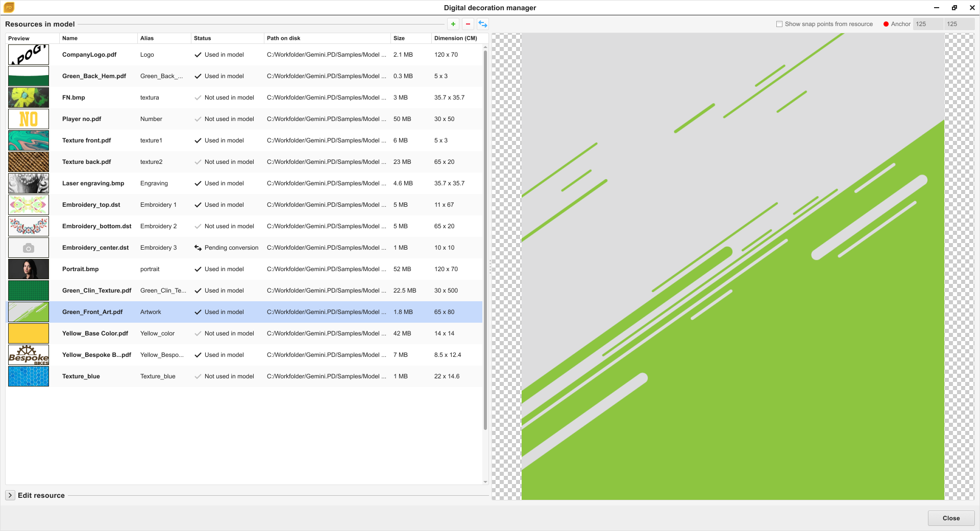Click the first Anchor value field
This screenshot has height=531, width=980.
(x=927, y=24)
